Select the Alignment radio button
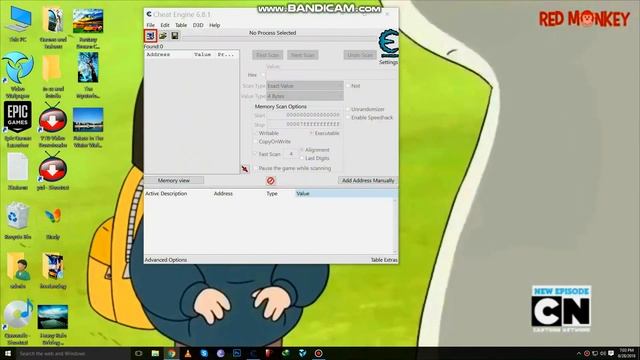Image resolution: width=640 pixels, height=360 pixels. (302, 150)
